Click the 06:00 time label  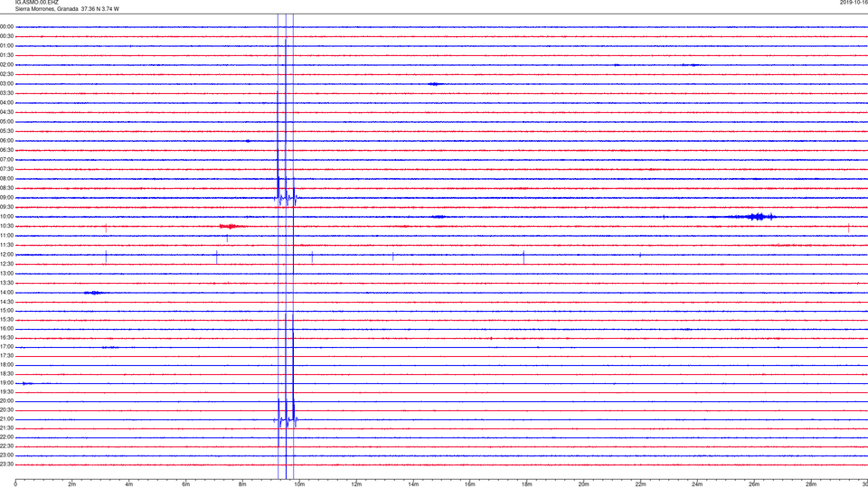[6, 141]
